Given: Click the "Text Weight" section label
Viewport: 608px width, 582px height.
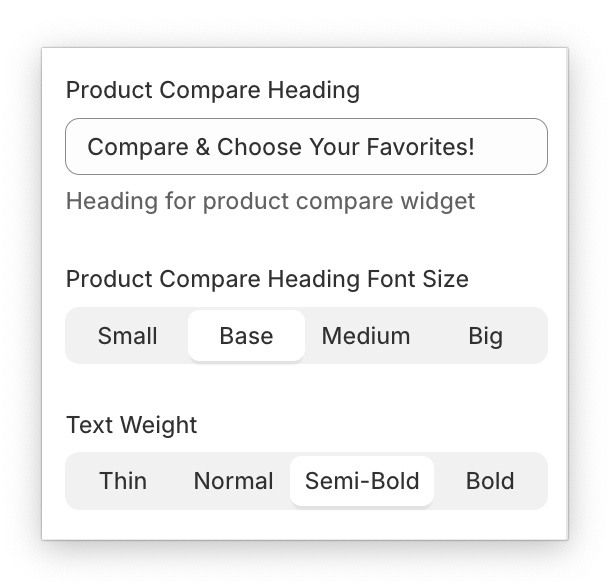Looking at the screenshot, I should [132, 425].
